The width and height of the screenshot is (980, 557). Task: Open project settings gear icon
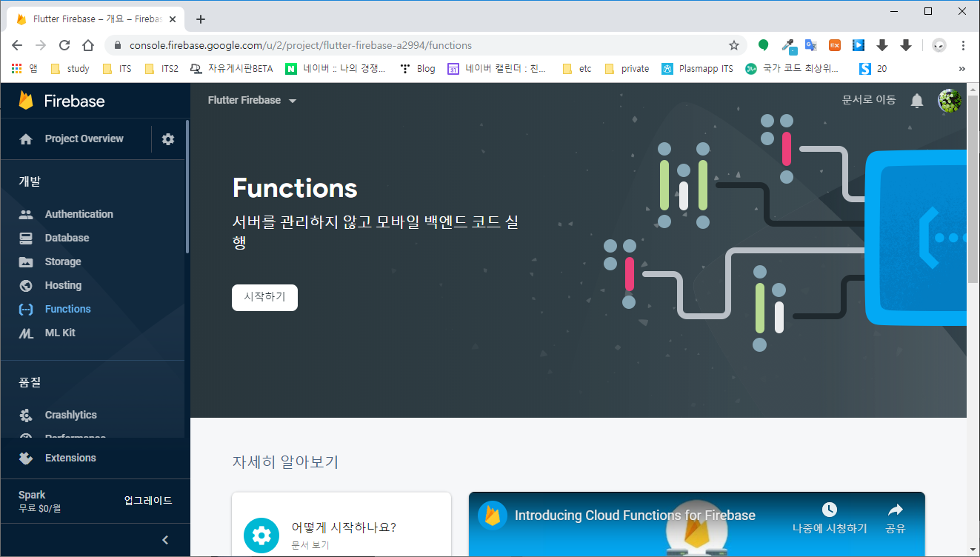click(x=168, y=139)
